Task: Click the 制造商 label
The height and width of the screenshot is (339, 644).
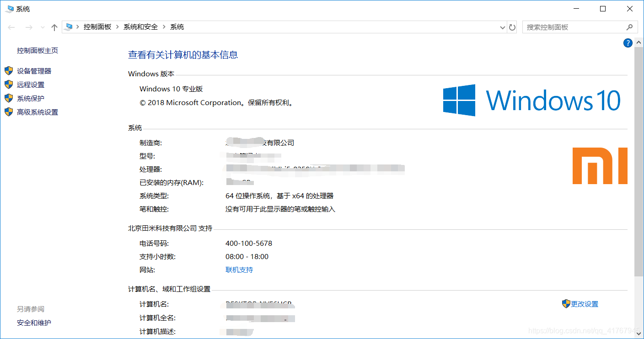Action: [151, 143]
